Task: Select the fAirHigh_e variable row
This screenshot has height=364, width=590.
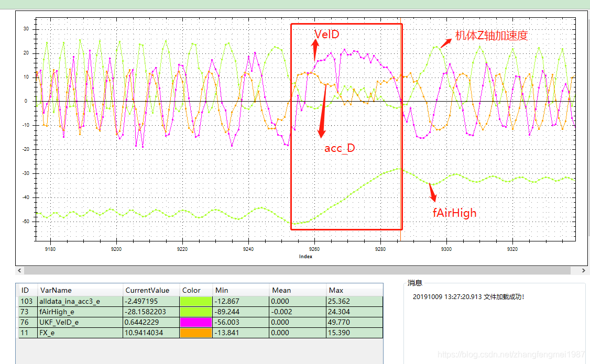Action: coord(201,312)
